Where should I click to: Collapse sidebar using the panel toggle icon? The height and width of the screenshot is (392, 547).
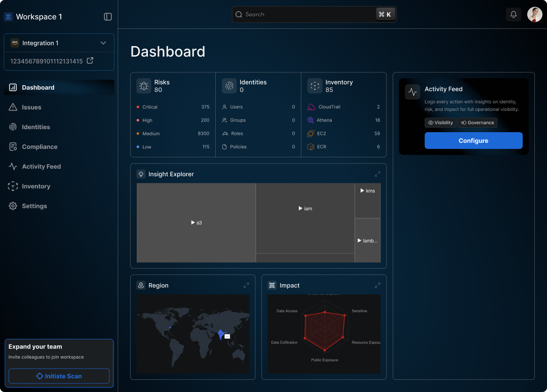(108, 17)
